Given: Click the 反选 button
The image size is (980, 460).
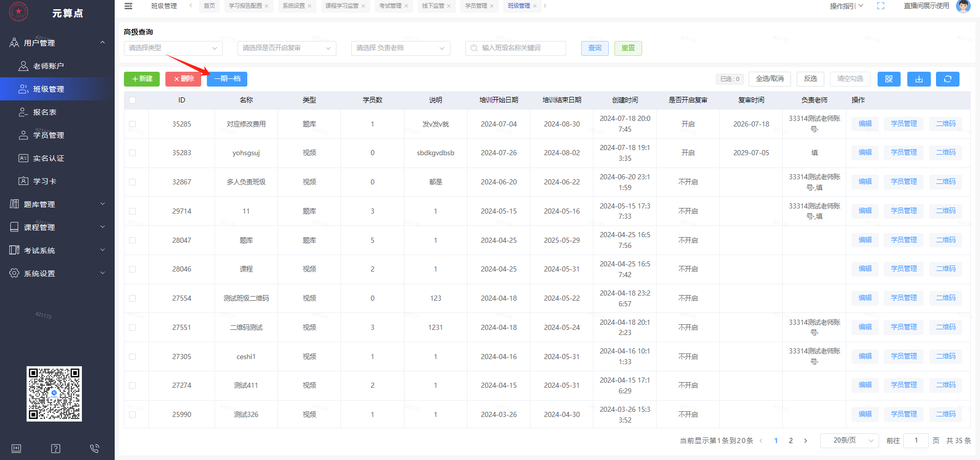Looking at the screenshot, I should (811, 79).
